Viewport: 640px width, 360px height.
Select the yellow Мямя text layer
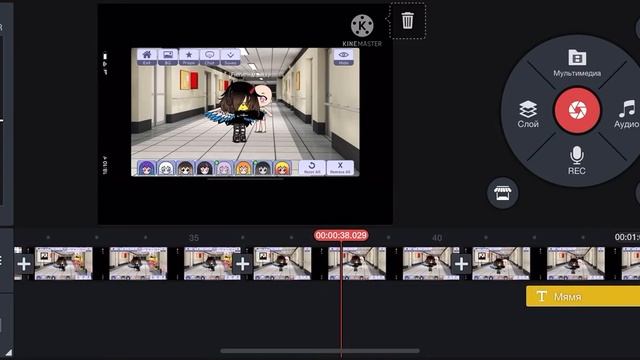(583, 296)
